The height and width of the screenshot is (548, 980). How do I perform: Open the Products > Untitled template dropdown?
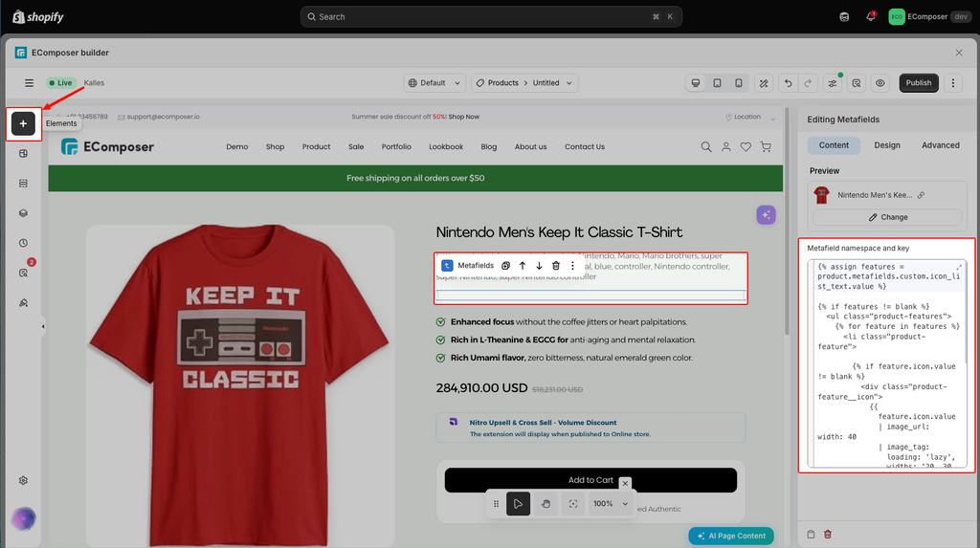[524, 83]
